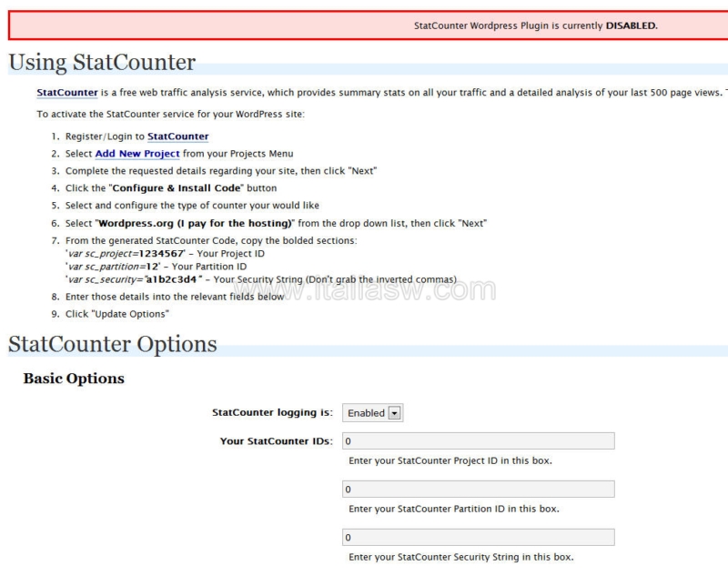This screenshot has height=576, width=728.
Task: Select the sc_project=1234567 example line
Action: coord(165,253)
